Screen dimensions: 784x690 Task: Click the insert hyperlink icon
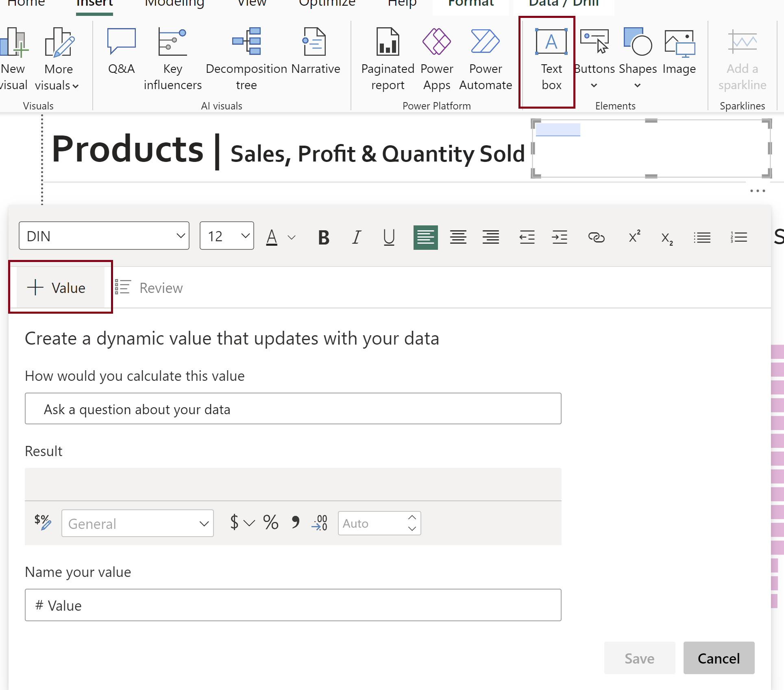[596, 237]
